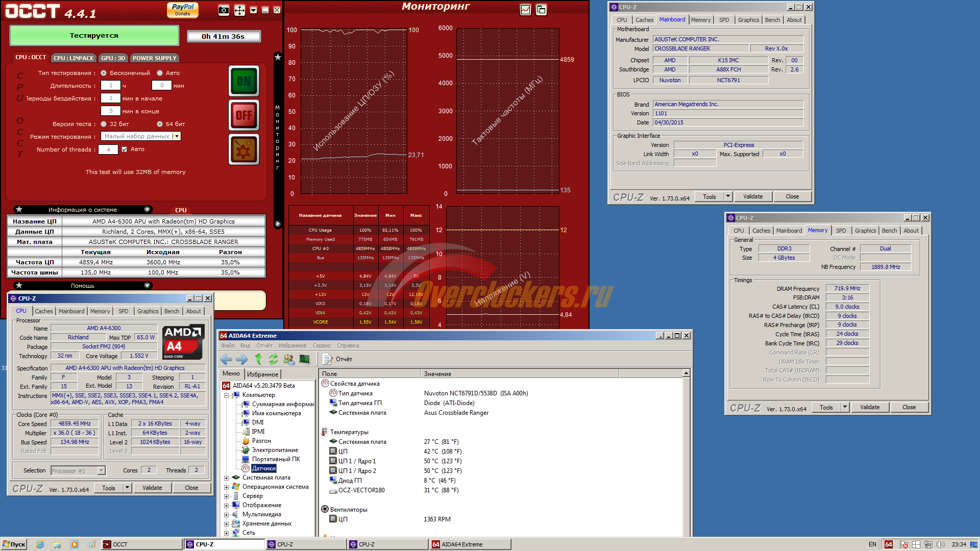The image size is (980, 551).
Task: Click AIDA64 Up level green arrow
Action: (x=258, y=359)
